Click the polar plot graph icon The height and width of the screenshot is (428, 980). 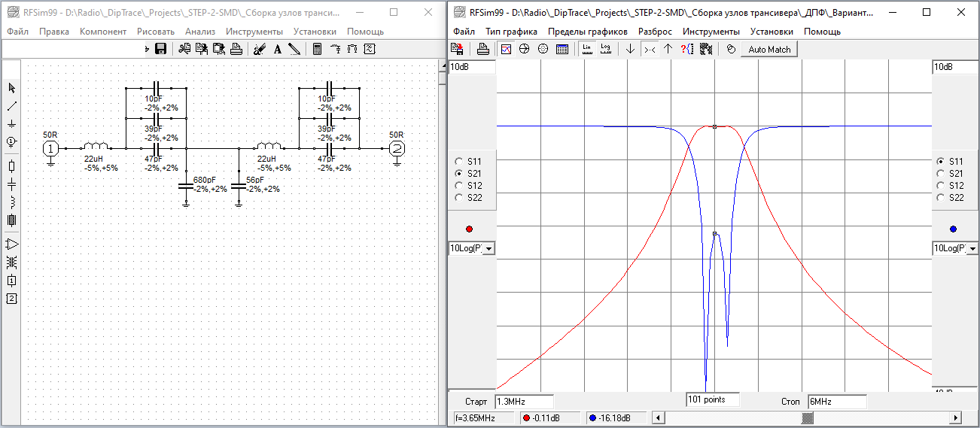coord(543,49)
